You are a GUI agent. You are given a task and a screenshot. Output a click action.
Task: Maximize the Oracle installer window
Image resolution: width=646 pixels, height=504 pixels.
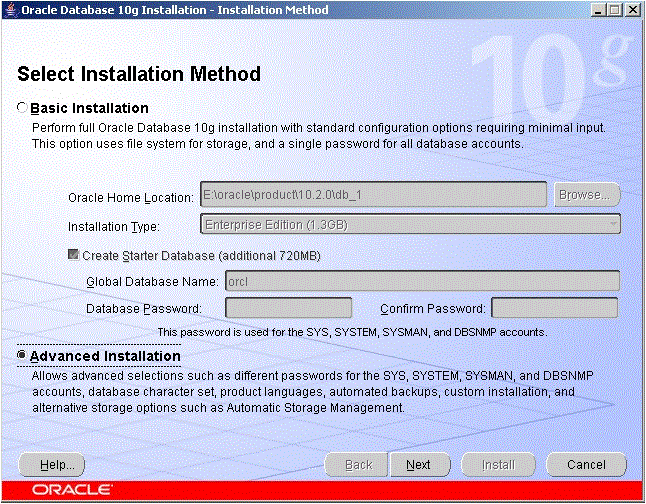tap(615, 10)
